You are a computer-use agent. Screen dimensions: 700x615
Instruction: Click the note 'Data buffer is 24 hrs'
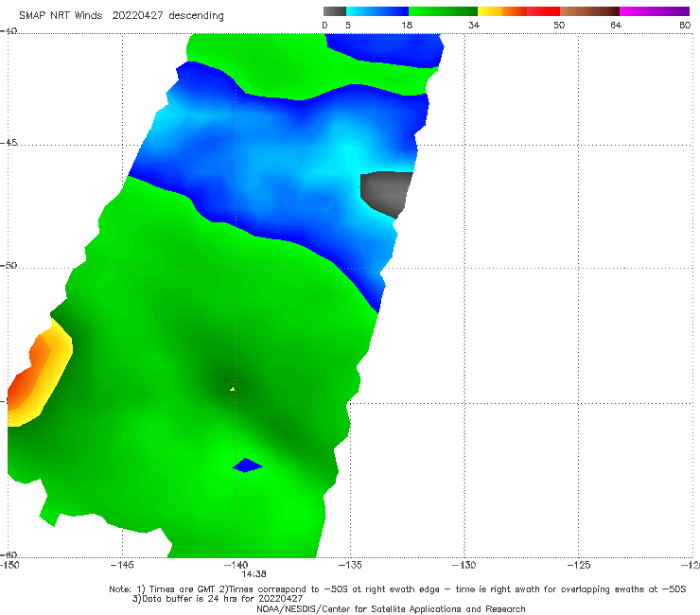[191, 599]
